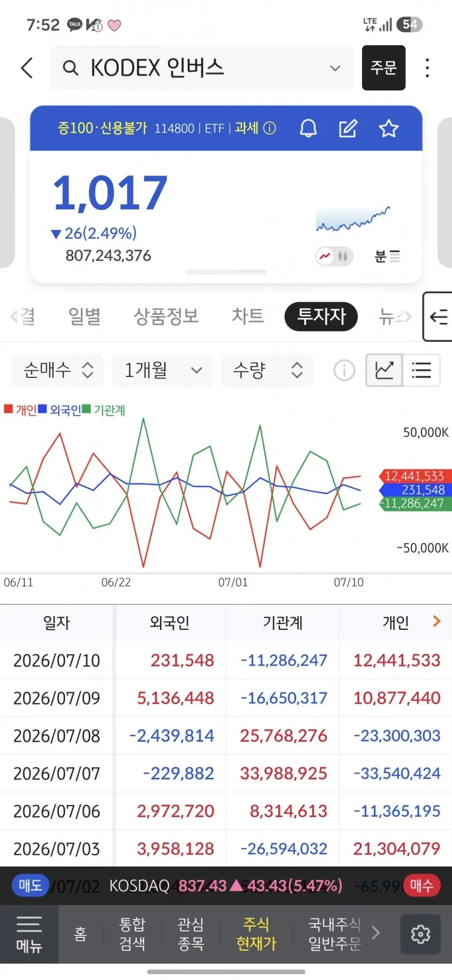The width and height of the screenshot is (452, 980).
Task: Tap the -11,286,247 green chart value label
Action: point(415,504)
